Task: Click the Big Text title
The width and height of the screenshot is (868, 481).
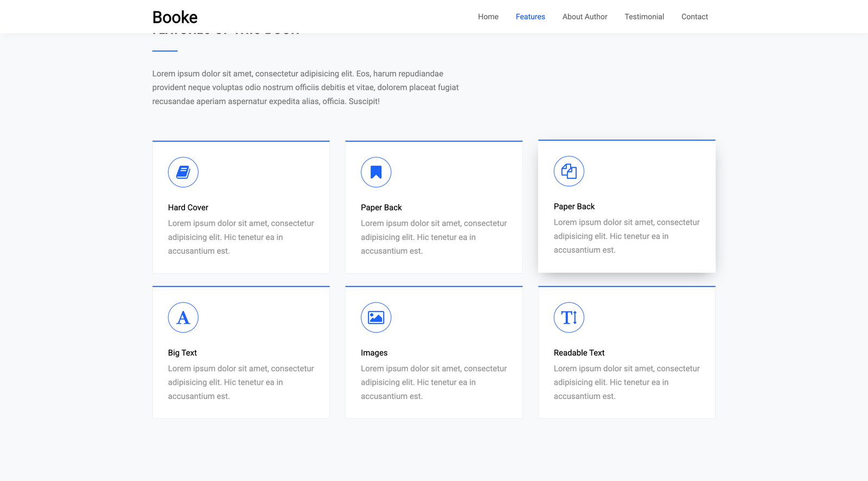Action: 182,353
